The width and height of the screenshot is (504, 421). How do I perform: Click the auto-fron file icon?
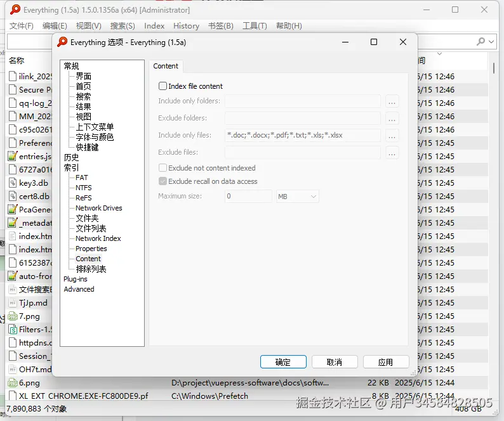point(13,276)
